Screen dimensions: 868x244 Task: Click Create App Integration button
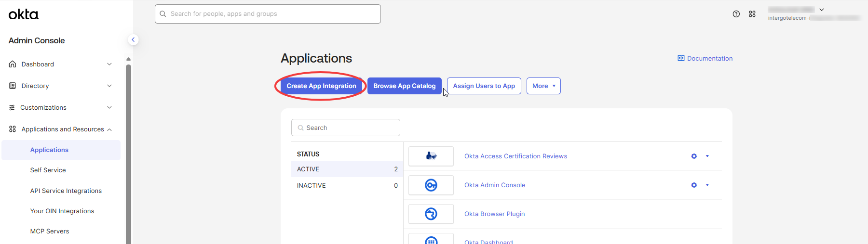pos(321,86)
